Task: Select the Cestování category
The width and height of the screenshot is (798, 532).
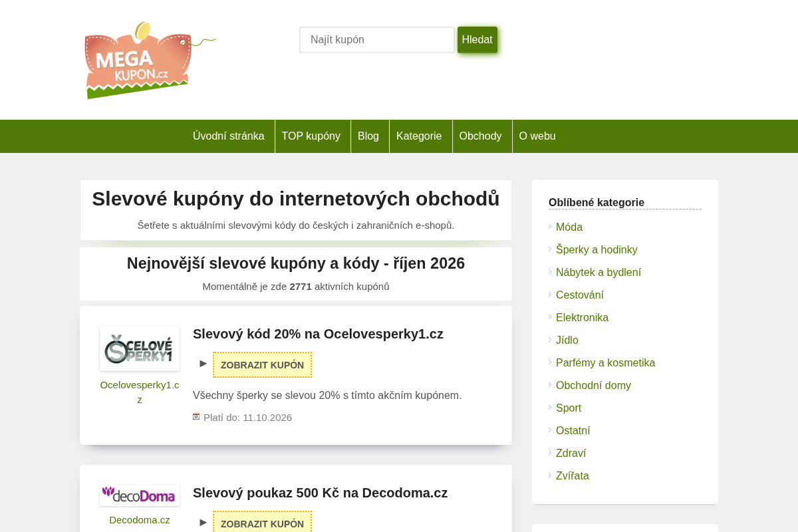Action: (x=580, y=295)
